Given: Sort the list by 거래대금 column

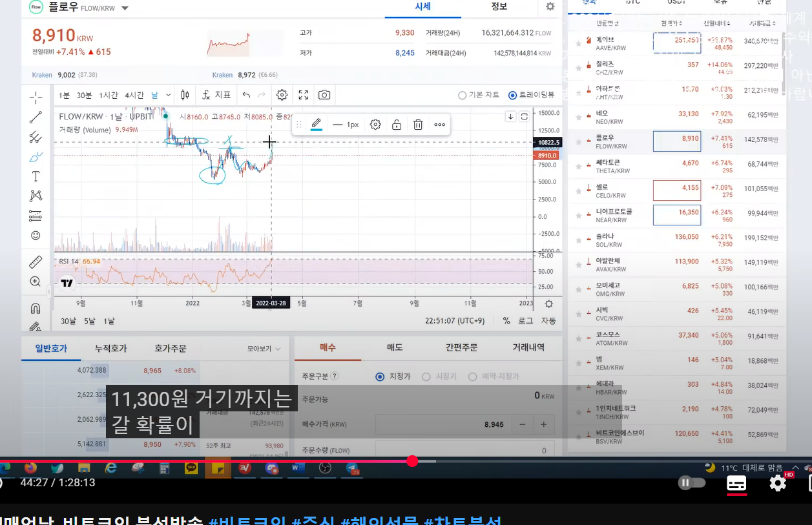Looking at the screenshot, I should [x=763, y=24].
